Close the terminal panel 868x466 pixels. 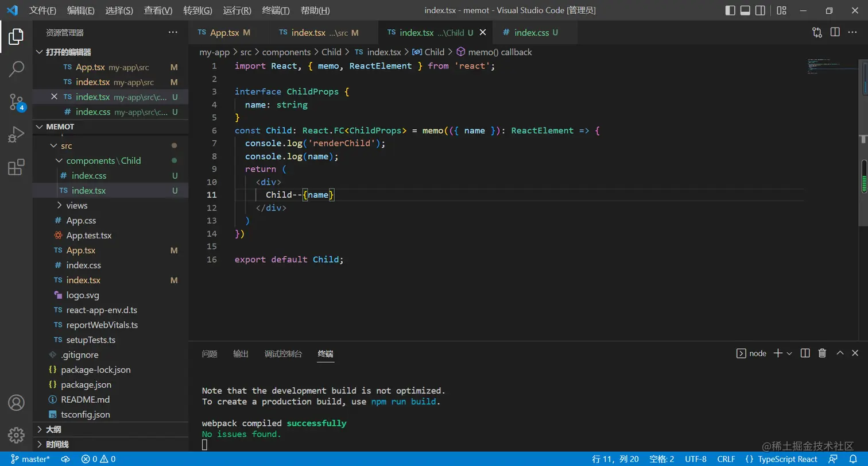[855, 353]
